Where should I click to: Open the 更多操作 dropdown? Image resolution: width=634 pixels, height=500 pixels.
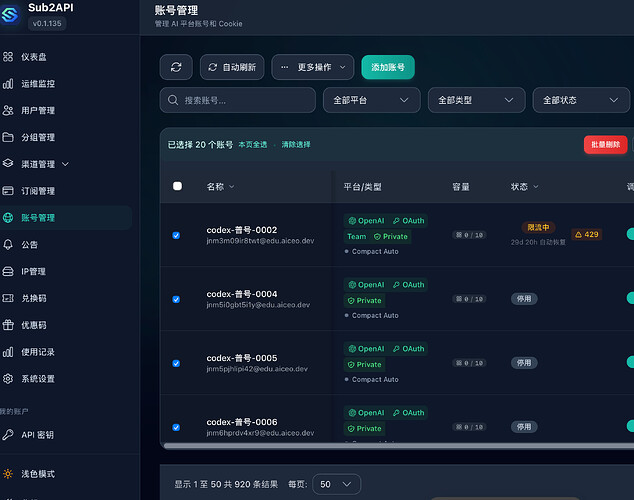coord(313,67)
